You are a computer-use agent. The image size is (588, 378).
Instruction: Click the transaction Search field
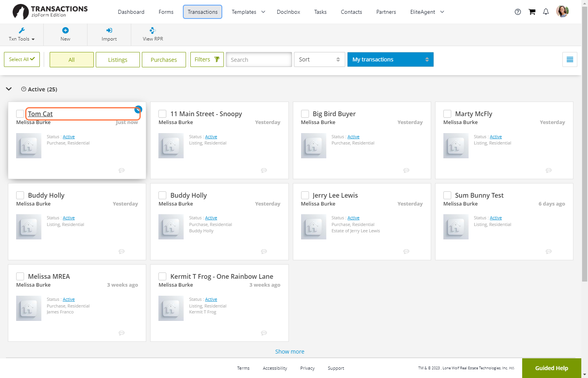click(x=259, y=59)
